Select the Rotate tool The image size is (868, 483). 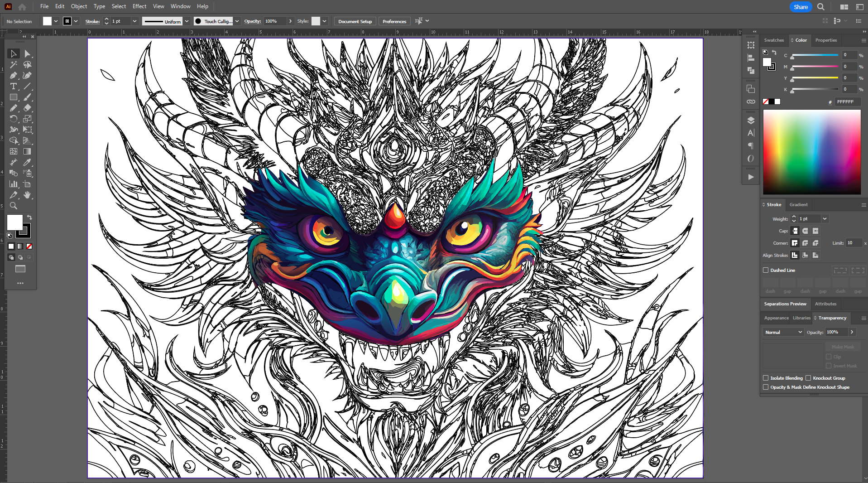[x=14, y=119]
